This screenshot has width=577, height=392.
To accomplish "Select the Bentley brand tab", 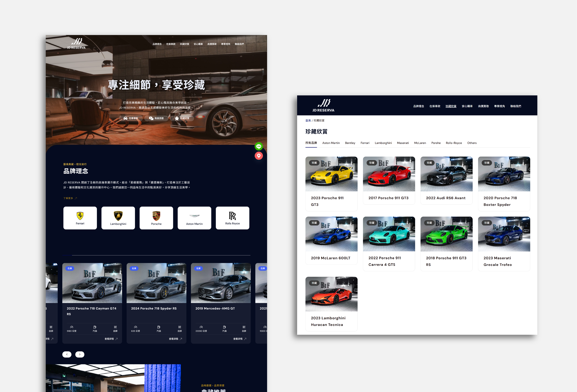I will (x=350, y=143).
